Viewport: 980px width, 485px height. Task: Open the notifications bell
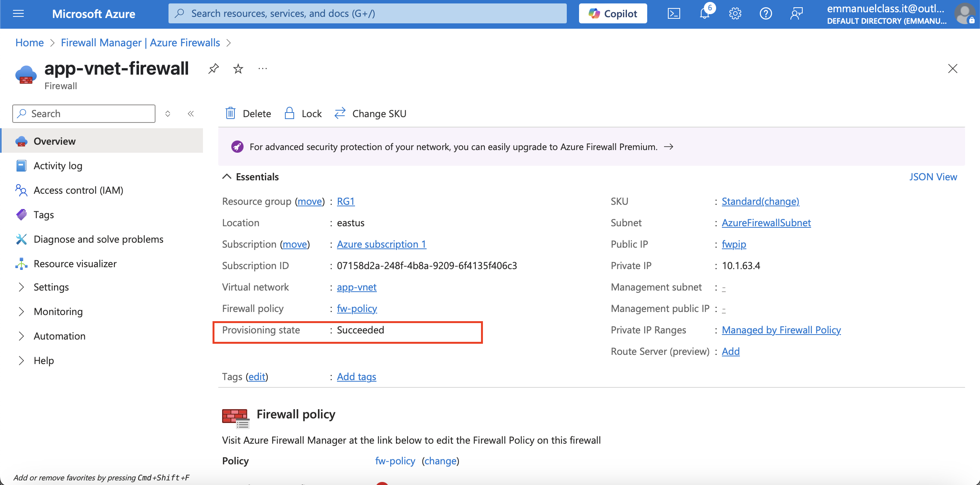(704, 14)
